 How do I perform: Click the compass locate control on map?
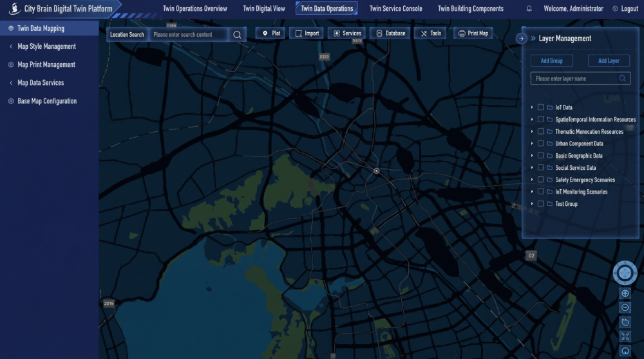(x=625, y=273)
